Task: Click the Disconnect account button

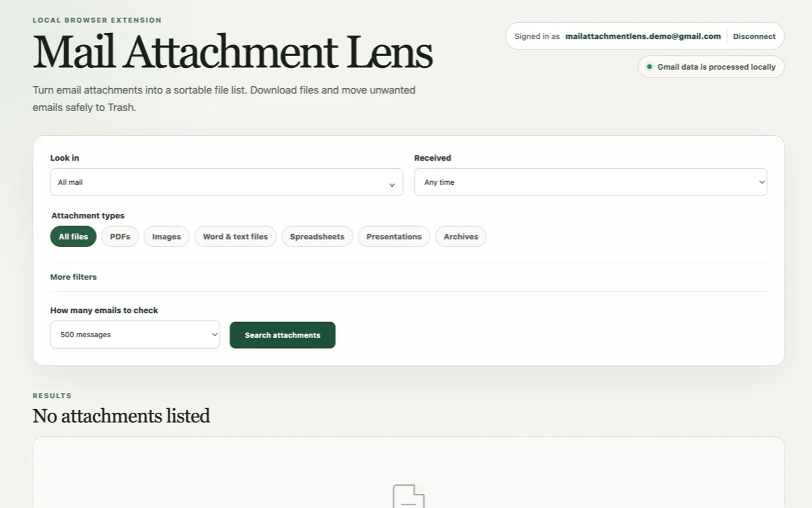Action: 754,36
